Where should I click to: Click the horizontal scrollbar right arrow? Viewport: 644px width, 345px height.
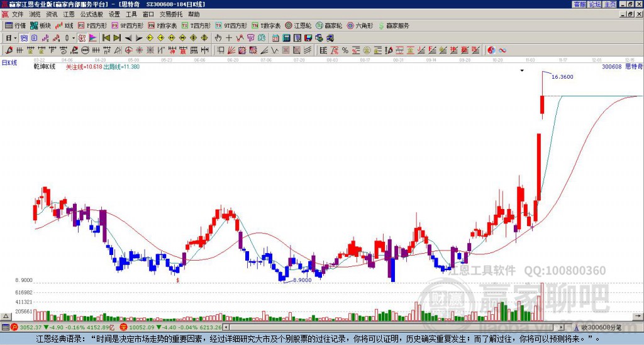coord(562,328)
